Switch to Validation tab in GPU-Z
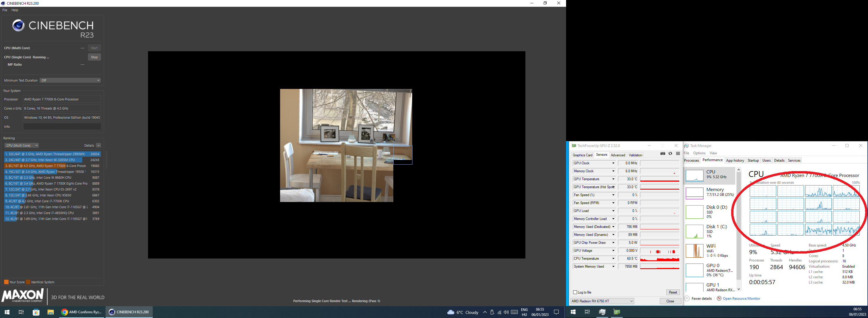This screenshot has height=318, width=868. tap(635, 155)
